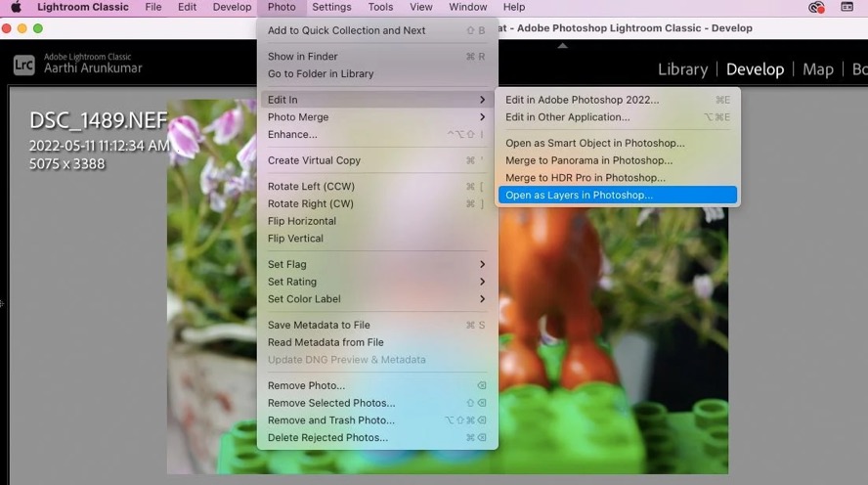The image size is (868, 485).
Task: Choose Edit in Other Application...
Action: tap(617, 116)
